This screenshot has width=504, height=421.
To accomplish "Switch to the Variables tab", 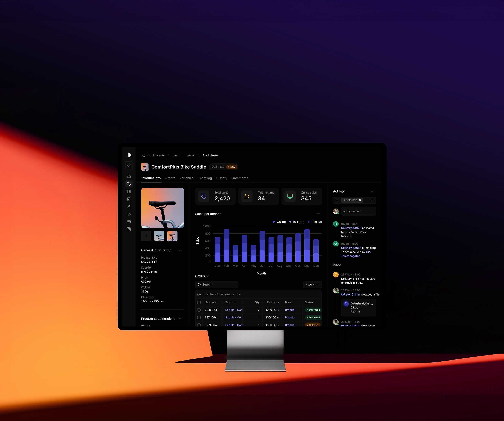I will (x=186, y=178).
